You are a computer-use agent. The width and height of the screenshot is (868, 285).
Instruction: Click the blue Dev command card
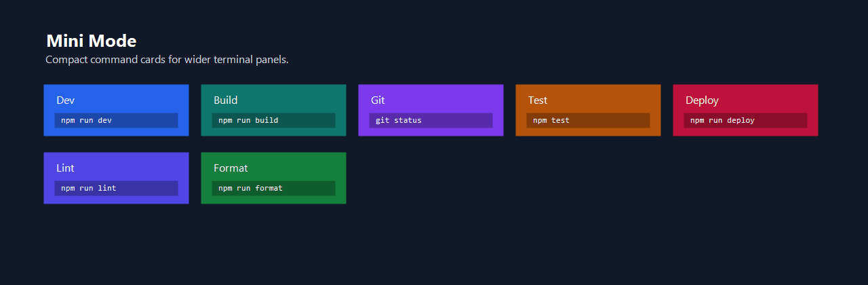[116, 110]
